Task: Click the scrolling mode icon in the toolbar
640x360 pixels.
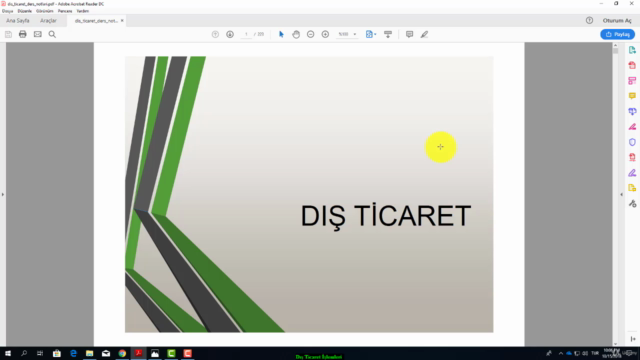Action: point(388,34)
